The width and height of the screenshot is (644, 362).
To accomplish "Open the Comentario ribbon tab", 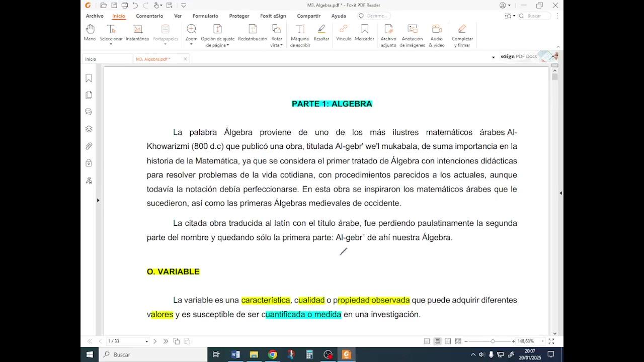I will 149,16.
